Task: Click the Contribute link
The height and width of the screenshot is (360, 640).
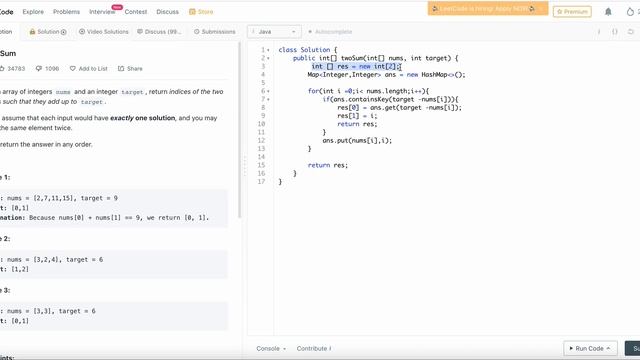Action: [314, 349]
